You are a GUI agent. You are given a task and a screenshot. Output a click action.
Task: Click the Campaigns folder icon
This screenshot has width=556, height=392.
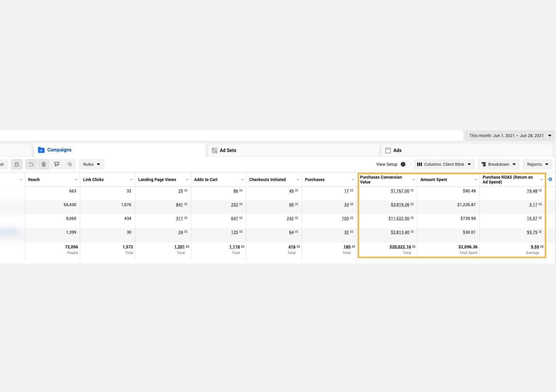tap(41, 150)
